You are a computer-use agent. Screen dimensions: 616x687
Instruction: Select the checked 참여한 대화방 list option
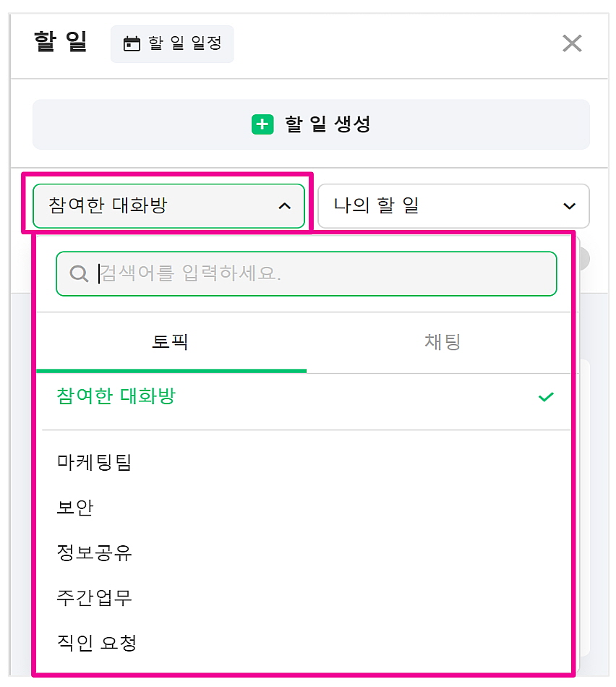116,396
